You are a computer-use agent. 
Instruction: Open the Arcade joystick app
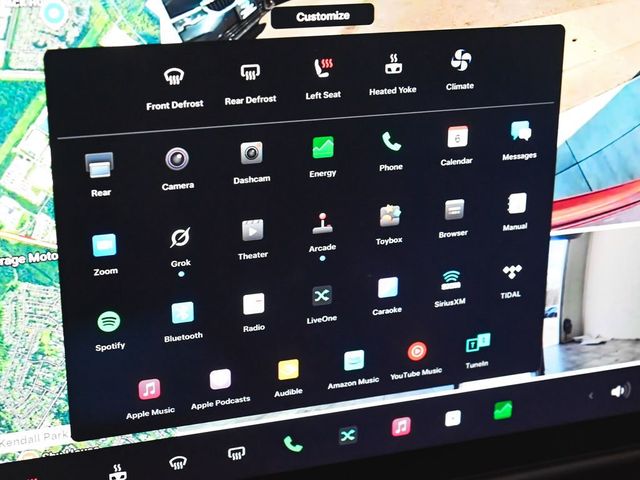point(322,223)
